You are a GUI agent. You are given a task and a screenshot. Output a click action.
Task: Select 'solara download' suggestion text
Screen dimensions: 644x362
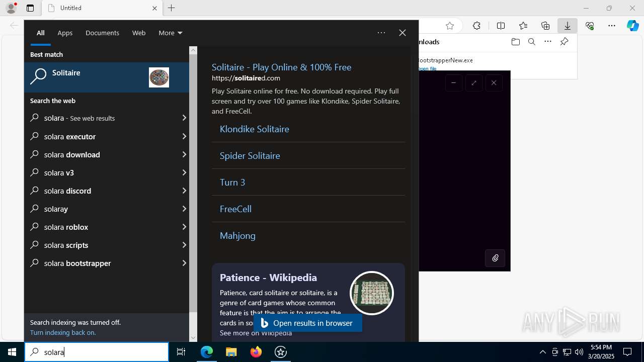click(72, 154)
